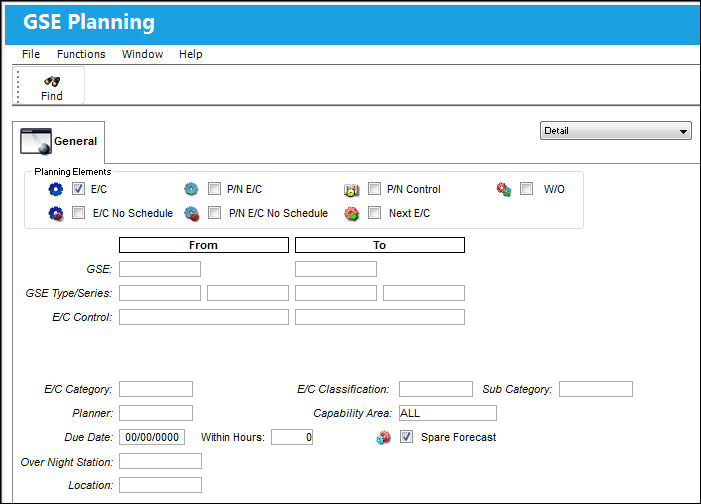Viewport: 701px width, 504px height.
Task: Click the Planning Elements group label
Action: (73, 172)
